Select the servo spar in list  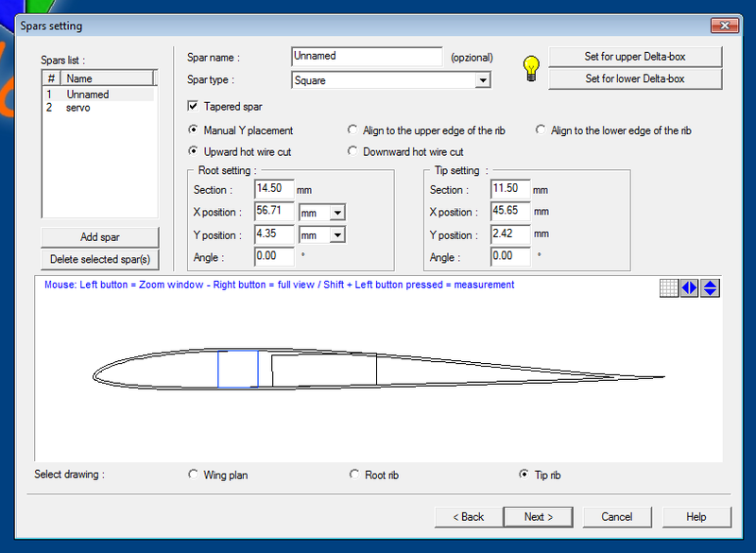tap(78, 108)
